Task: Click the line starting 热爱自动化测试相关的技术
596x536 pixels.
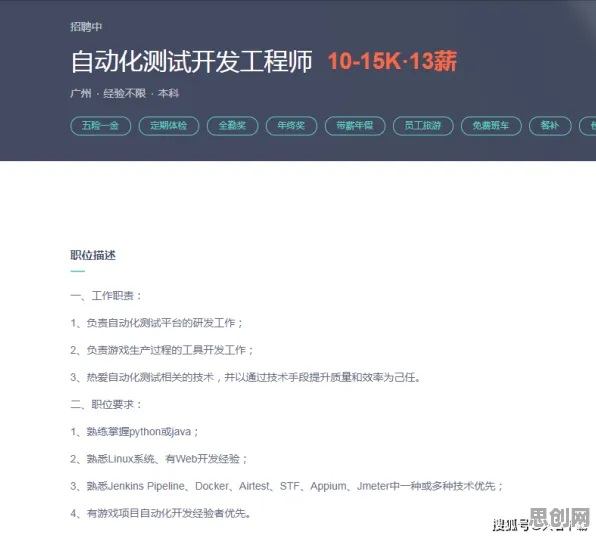Action: click(x=245, y=377)
